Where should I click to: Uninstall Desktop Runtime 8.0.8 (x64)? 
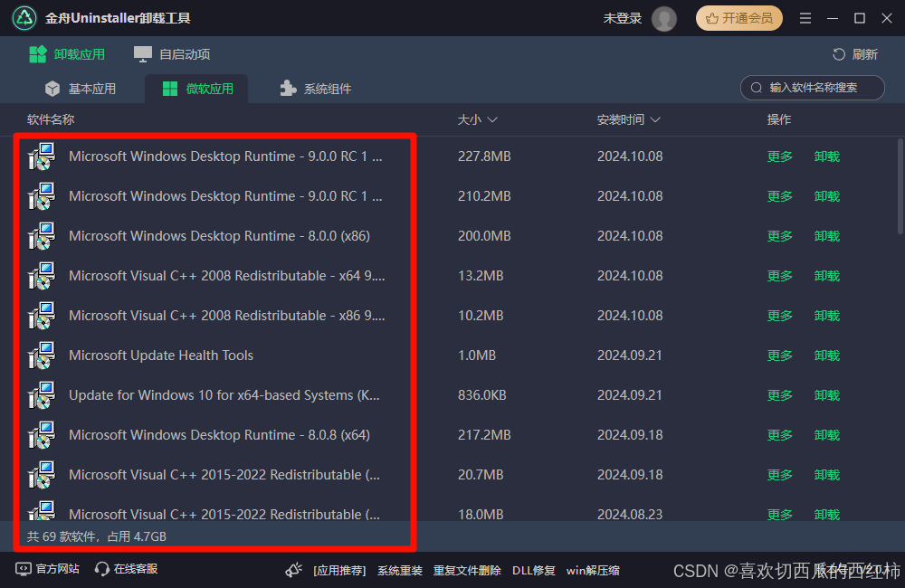tap(826, 435)
